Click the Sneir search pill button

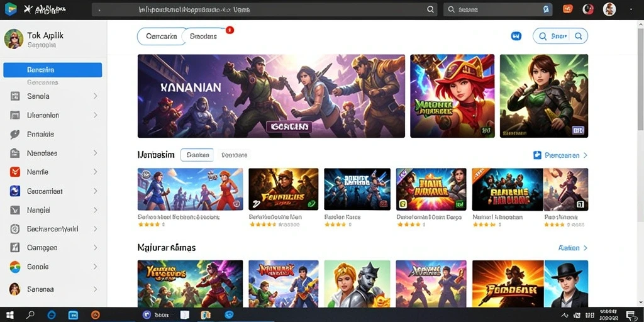pos(560,36)
